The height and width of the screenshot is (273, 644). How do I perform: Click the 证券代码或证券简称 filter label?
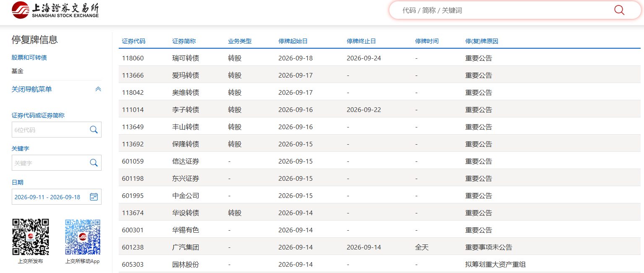pyautogui.click(x=38, y=115)
